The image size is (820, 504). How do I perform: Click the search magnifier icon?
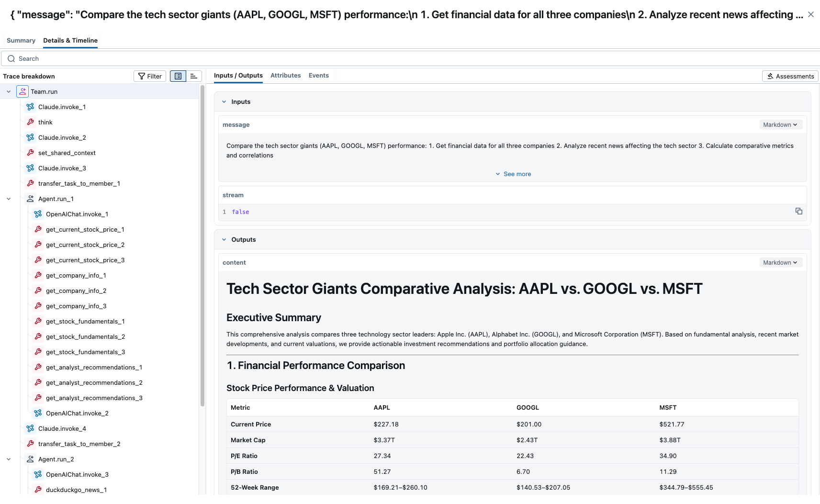click(11, 58)
